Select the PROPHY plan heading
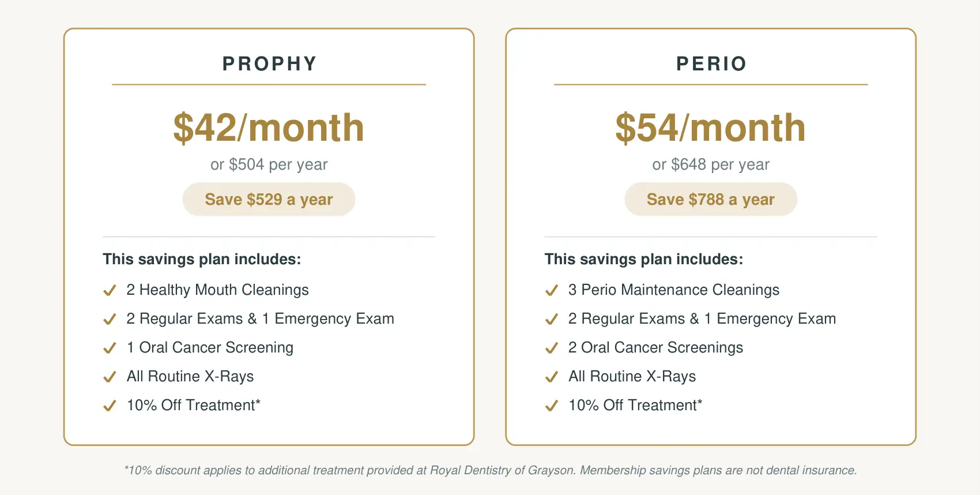 pos(270,63)
